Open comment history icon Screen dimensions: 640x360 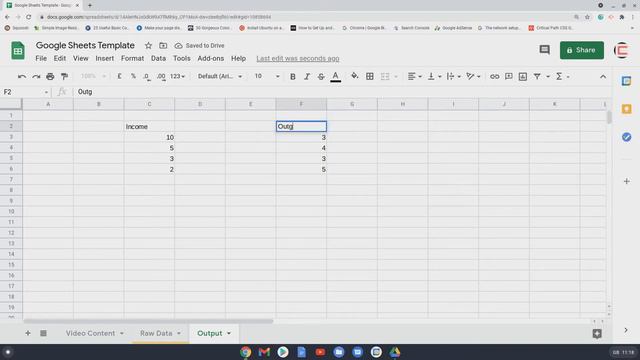pos(544,50)
